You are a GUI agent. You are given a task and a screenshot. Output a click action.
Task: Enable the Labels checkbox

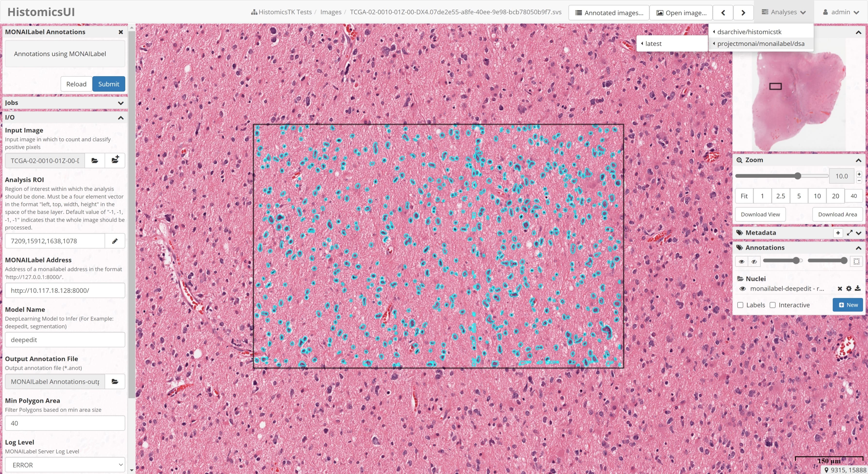click(x=740, y=305)
